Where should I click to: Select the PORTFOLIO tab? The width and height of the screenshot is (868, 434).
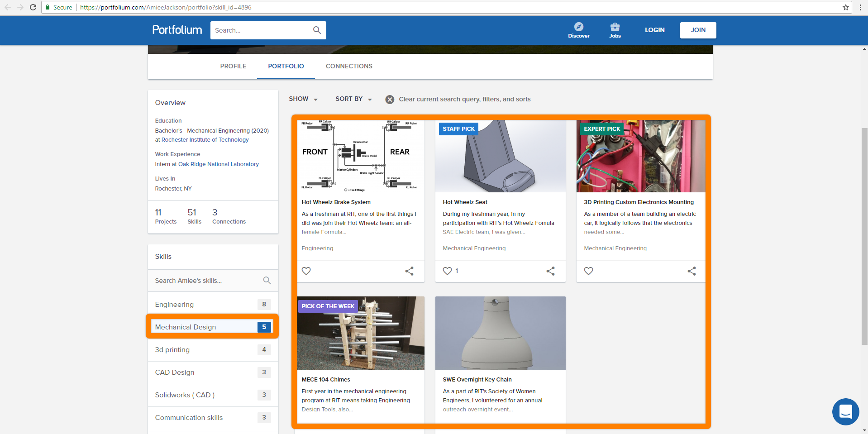(x=286, y=67)
